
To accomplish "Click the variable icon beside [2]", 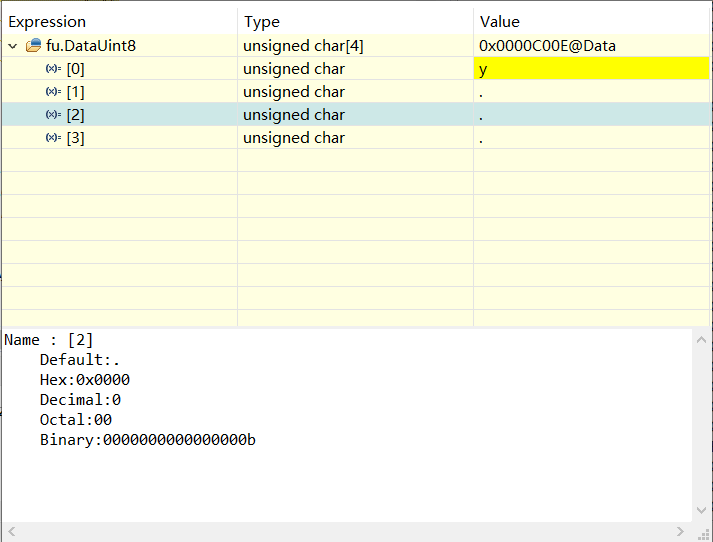I will [53, 115].
